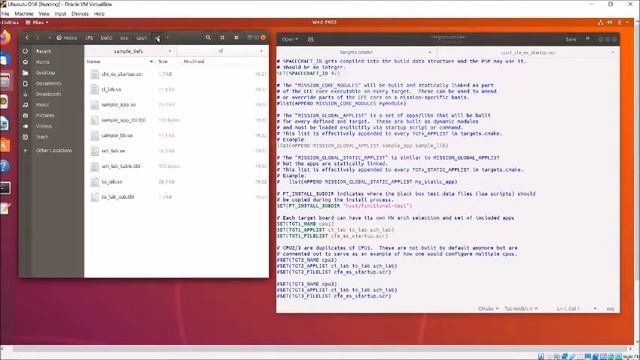Click build breadcrumb in path bar

coord(106,38)
